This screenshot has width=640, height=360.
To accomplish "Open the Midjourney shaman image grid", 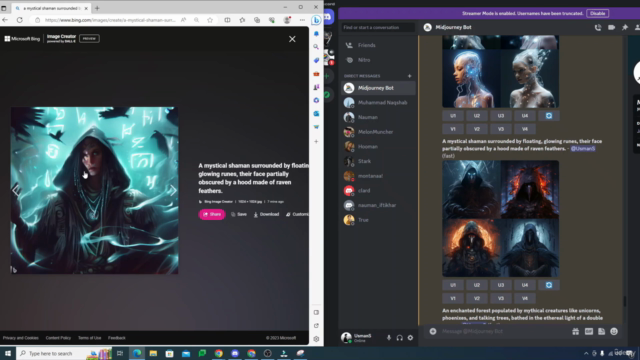I will [x=501, y=219].
